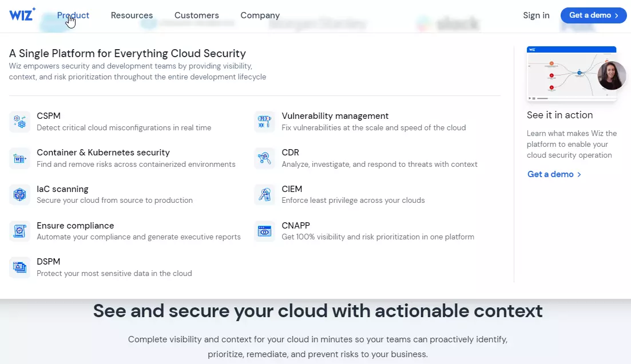This screenshot has height=364, width=631.
Task: Click the Container & Kubernetes security icon
Action: pos(20,158)
